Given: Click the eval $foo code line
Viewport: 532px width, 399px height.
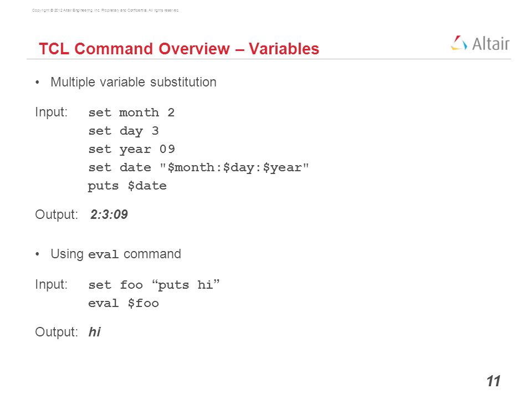Looking at the screenshot, I should (124, 303).
